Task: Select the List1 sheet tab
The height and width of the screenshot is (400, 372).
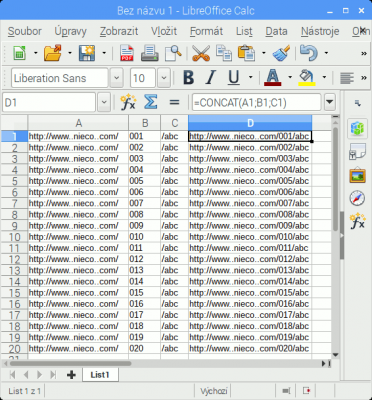Action: pyautogui.click(x=100, y=375)
